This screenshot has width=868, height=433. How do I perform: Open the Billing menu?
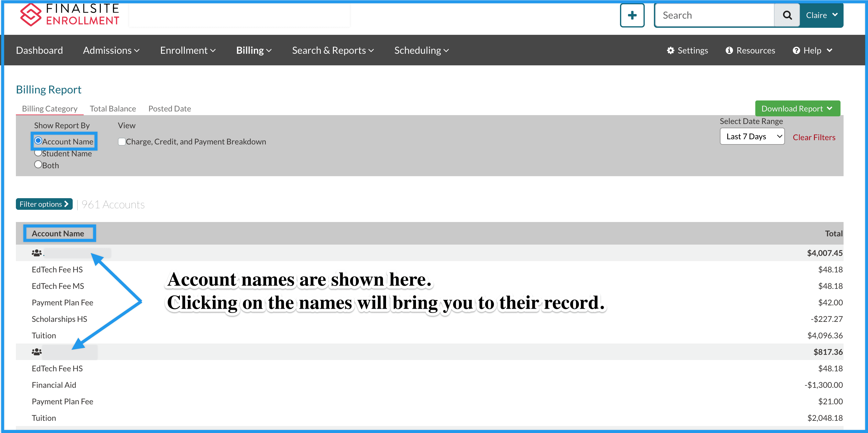click(x=253, y=50)
